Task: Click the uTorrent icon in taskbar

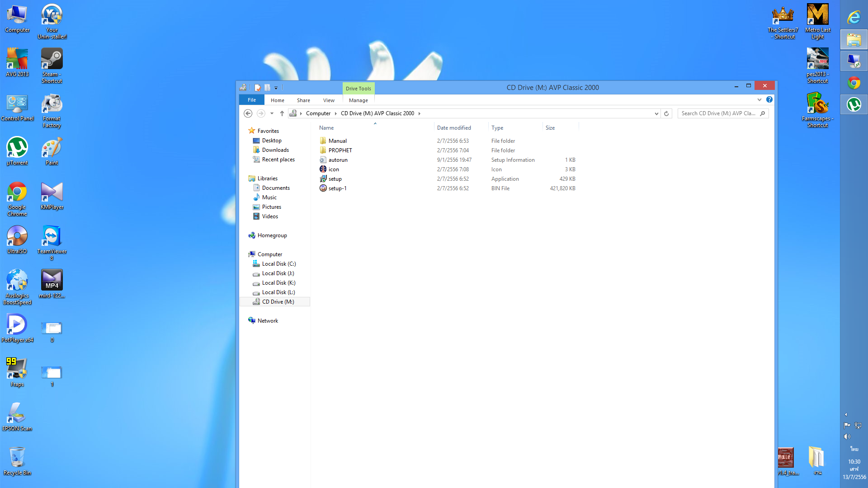Action: pos(854,105)
